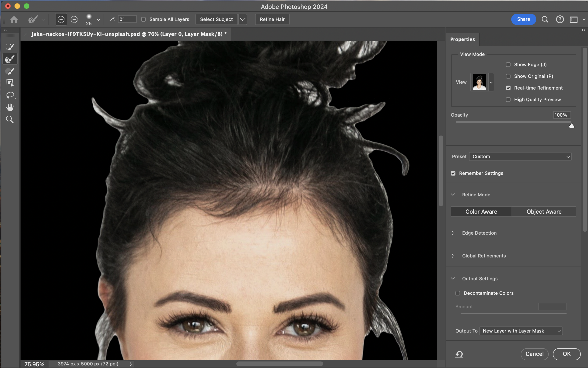Click the Refine Hair button
The height and width of the screenshot is (368, 588).
(x=272, y=19)
